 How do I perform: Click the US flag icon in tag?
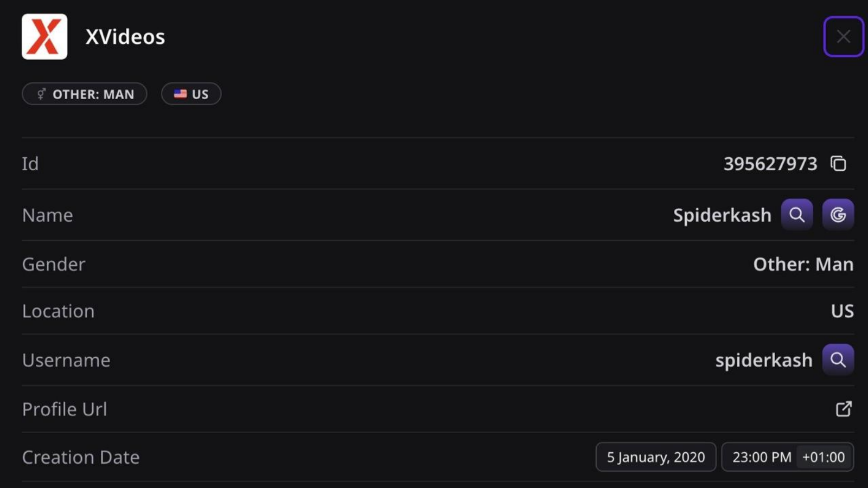pos(180,94)
